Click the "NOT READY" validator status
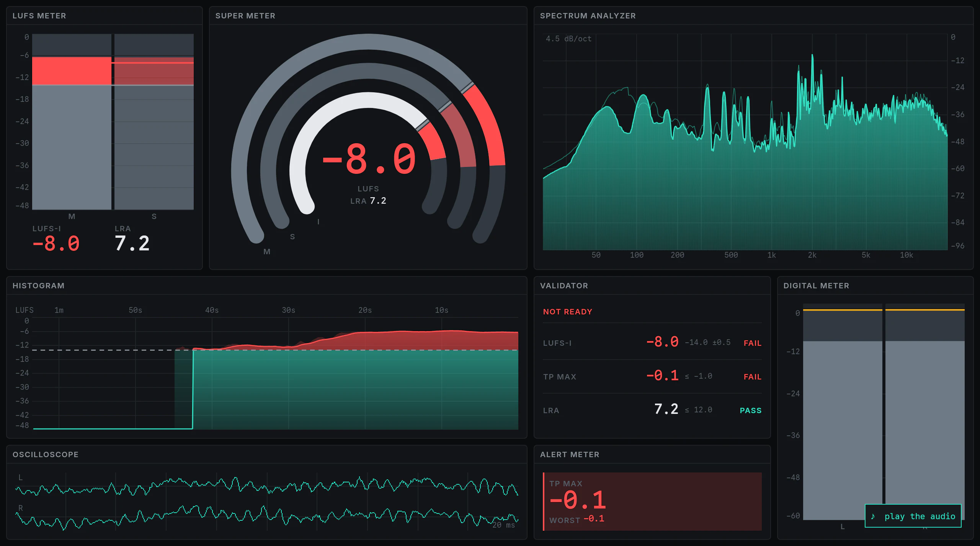 568,312
